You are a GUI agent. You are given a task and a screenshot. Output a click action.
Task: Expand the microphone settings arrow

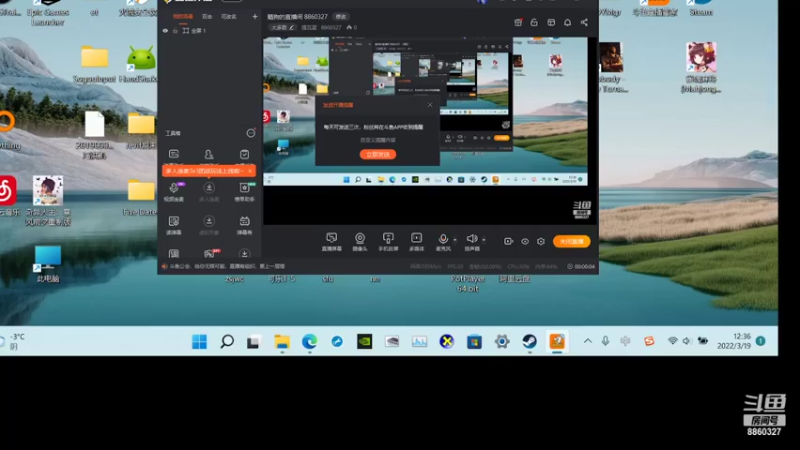coord(455,239)
